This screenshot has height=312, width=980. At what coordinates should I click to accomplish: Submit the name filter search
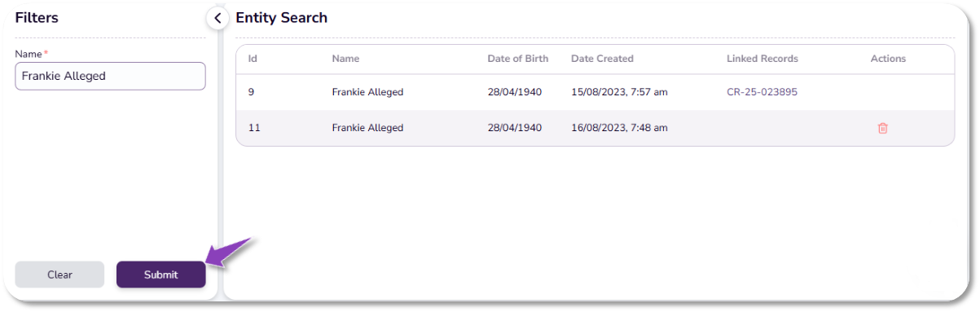tap(160, 275)
